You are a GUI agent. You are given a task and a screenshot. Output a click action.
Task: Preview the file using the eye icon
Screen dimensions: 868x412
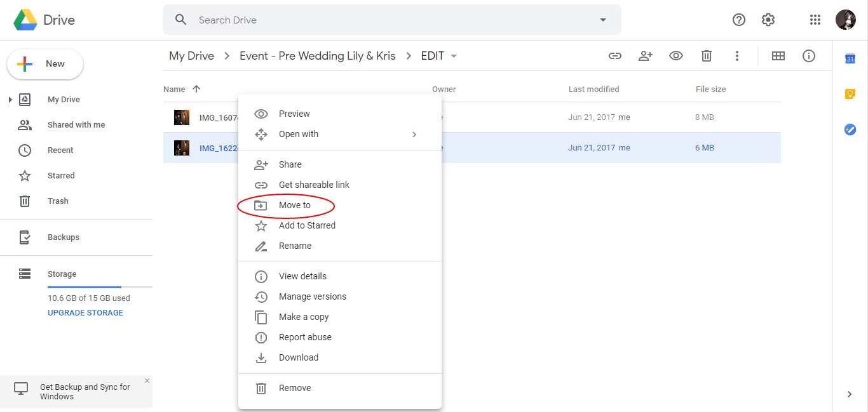(675, 56)
